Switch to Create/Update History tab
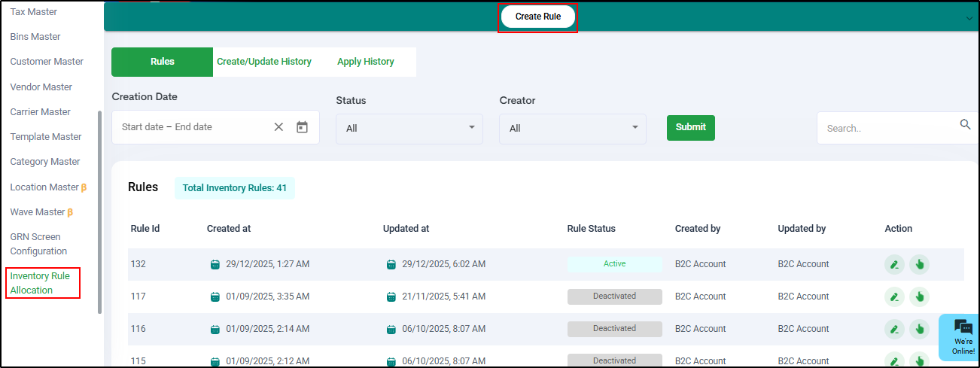Viewport: 980px width, 368px height. pos(264,62)
